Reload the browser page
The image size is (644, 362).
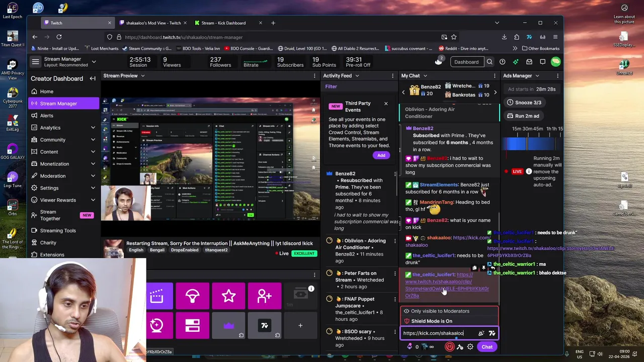59,37
